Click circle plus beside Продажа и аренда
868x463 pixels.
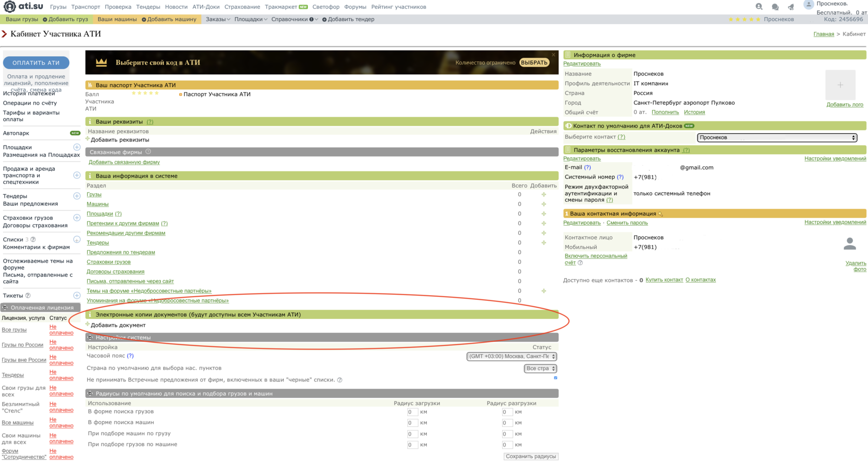(x=77, y=175)
